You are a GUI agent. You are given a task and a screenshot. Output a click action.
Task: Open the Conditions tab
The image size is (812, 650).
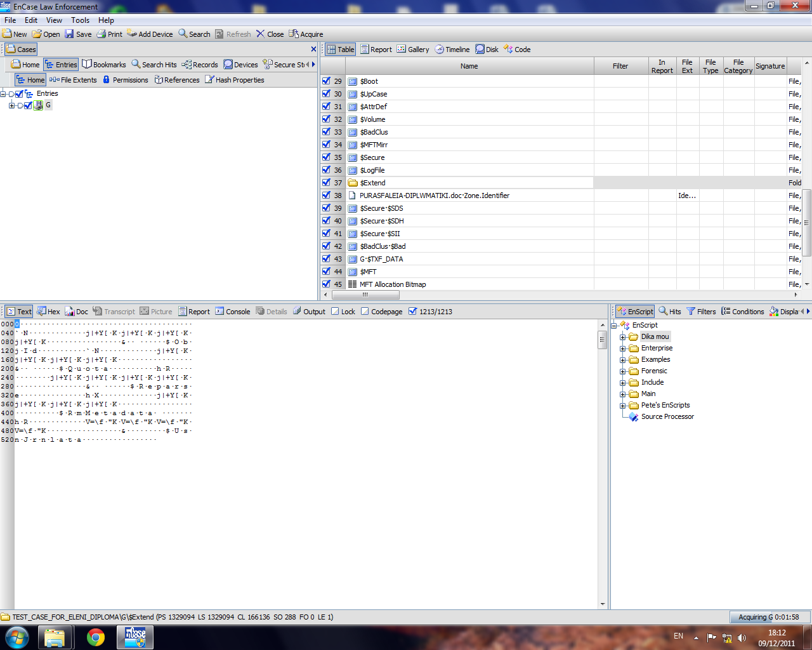coord(742,312)
